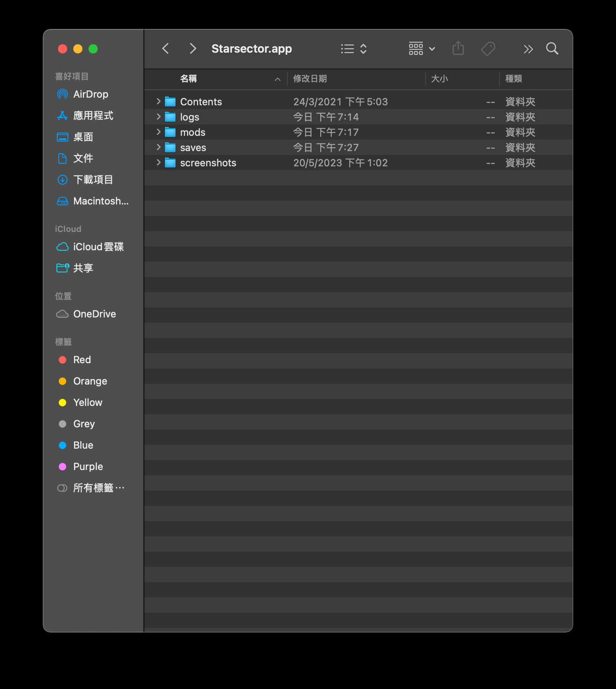
Task: Open the 下載項目 downloads folder
Action: point(93,180)
